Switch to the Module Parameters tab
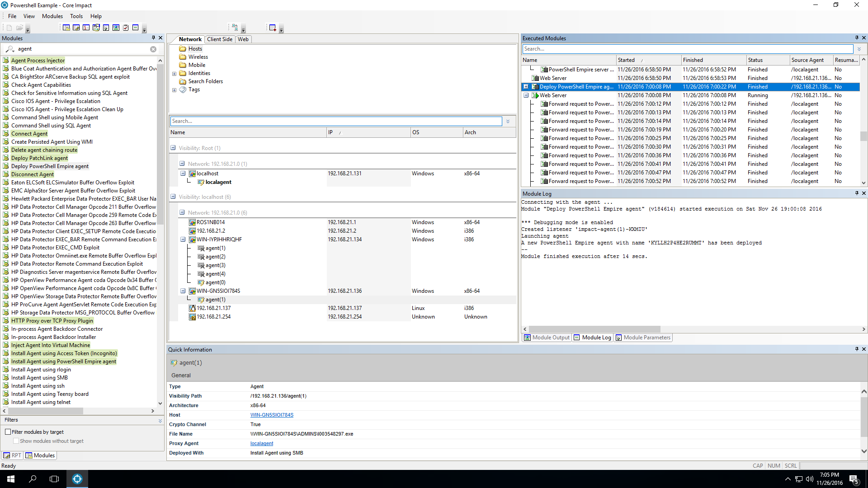This screenshot has width=868, height=488. pos(643,338)
